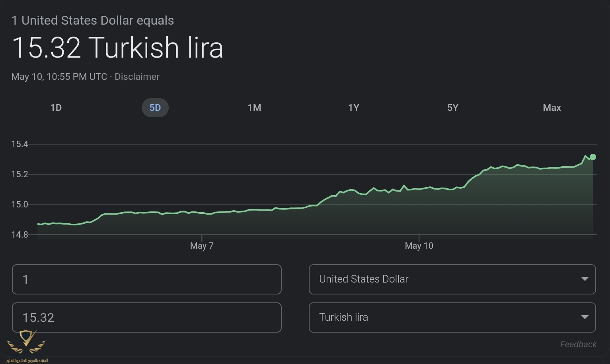Click the May 7 axis date marker

(202, 246)
